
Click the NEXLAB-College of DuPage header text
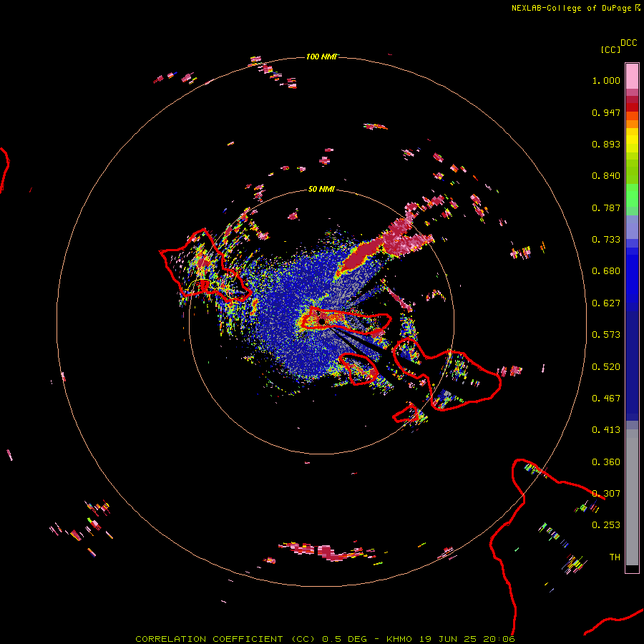pos(572,8)
